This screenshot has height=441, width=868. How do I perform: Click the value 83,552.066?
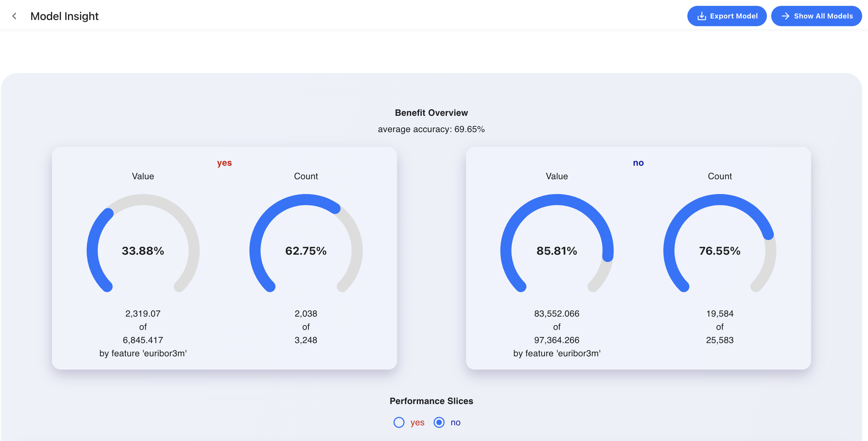[557, 314]
